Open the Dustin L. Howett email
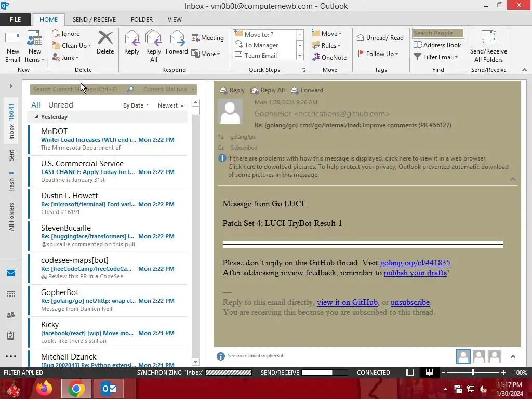 click(x=108, y=204)
